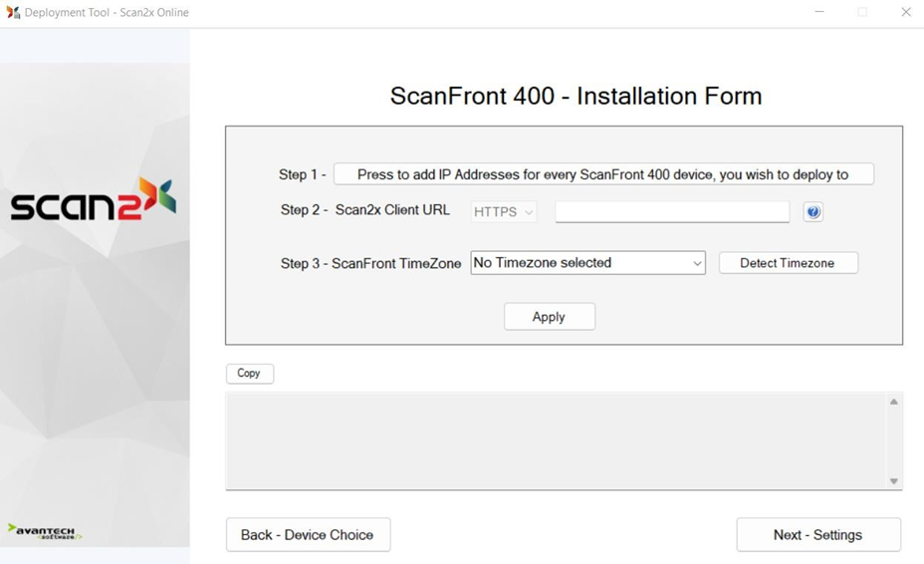Click the ScanFront 400 Installation Form heading
The height and width of the screenshot is (564, 924).
coord(576,97)
